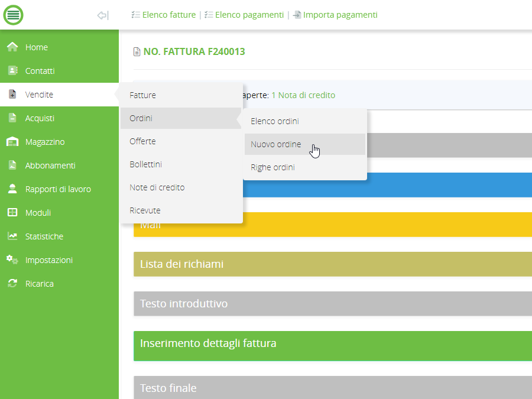
Task: Click the Ricarica refresh icon
Action: [x=12, y=284]
